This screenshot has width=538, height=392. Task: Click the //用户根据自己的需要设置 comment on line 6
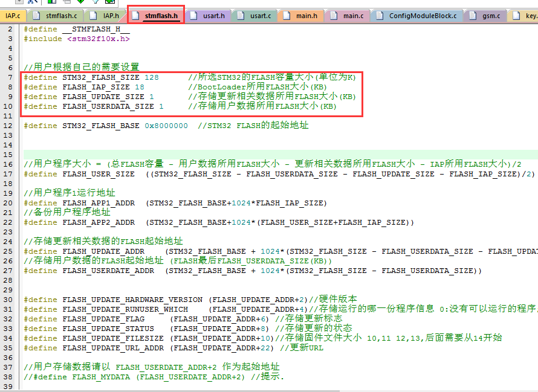coord(82,67)
